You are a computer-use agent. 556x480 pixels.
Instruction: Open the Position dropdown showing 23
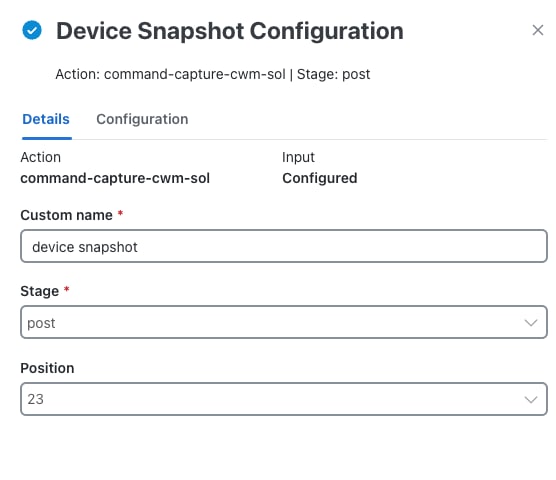[284, 399]
